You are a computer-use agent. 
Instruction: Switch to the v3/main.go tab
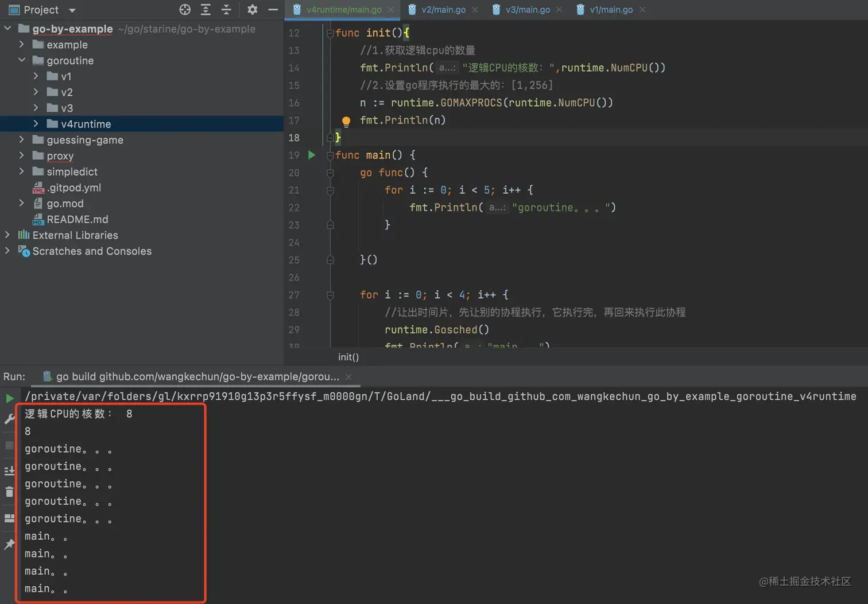[x=528, y=10]
